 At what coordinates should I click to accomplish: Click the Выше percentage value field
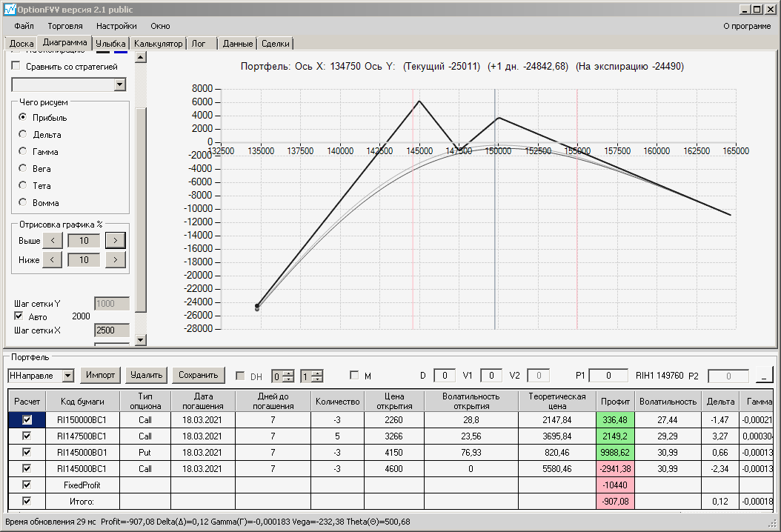coord(84,241)
